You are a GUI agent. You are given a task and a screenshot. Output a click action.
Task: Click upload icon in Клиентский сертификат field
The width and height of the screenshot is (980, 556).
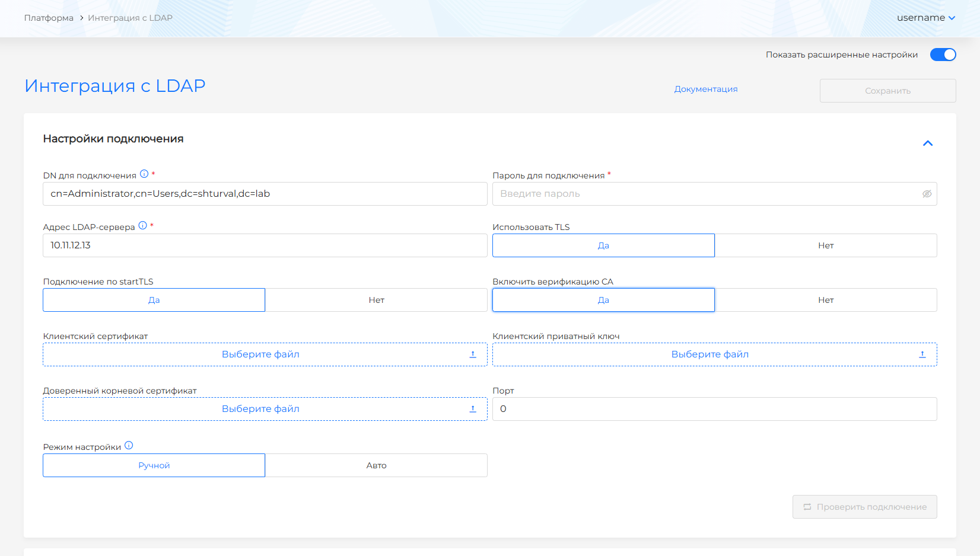tap(473, 354)
